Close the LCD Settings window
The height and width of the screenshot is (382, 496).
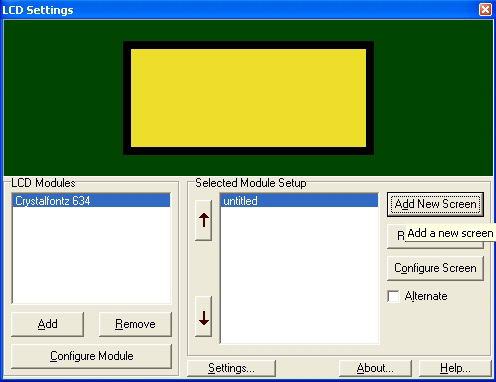[x=485, y=9]
